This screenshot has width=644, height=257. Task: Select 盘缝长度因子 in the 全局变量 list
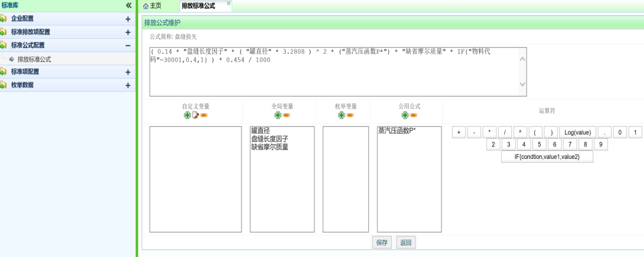click(269, 138)
